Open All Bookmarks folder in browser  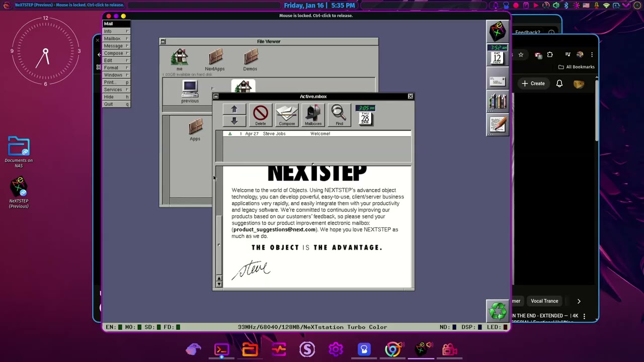coord(576,67)
